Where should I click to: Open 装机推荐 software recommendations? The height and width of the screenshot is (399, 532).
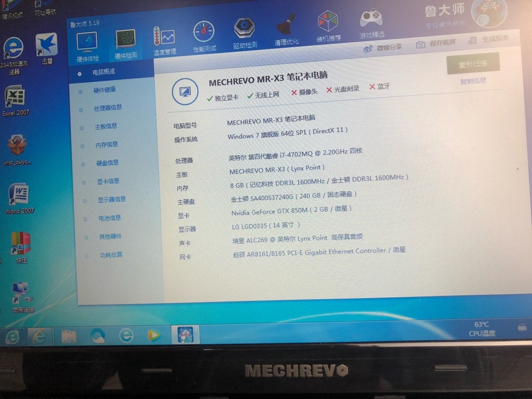tap(328, 26)
